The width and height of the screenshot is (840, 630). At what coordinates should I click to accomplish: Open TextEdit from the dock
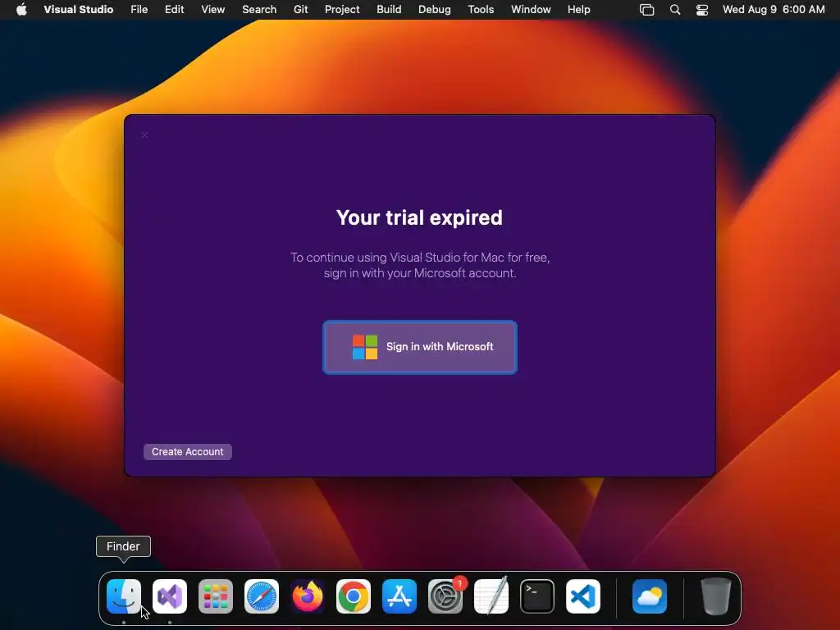pos(491,596)
